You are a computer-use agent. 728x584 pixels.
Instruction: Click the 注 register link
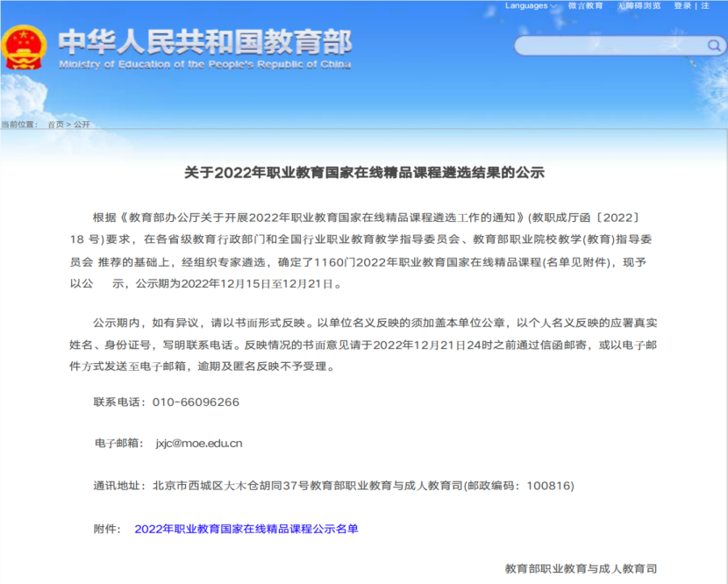[705, 6]
